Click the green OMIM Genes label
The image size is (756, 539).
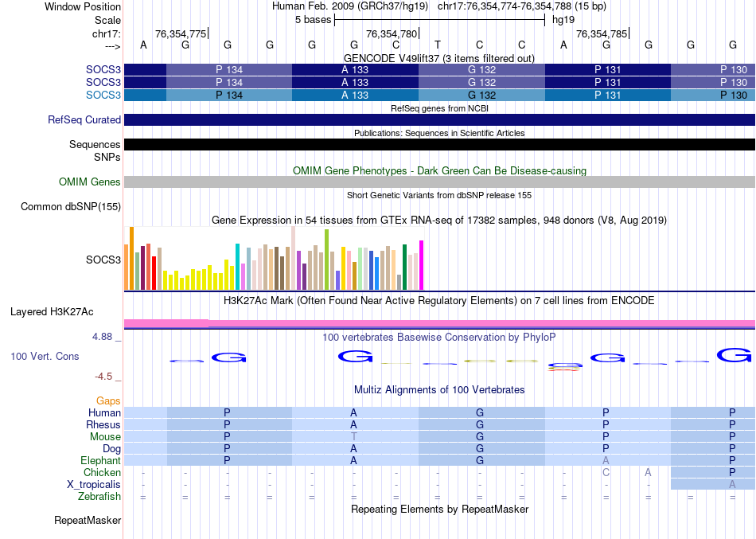pos(90,182)
